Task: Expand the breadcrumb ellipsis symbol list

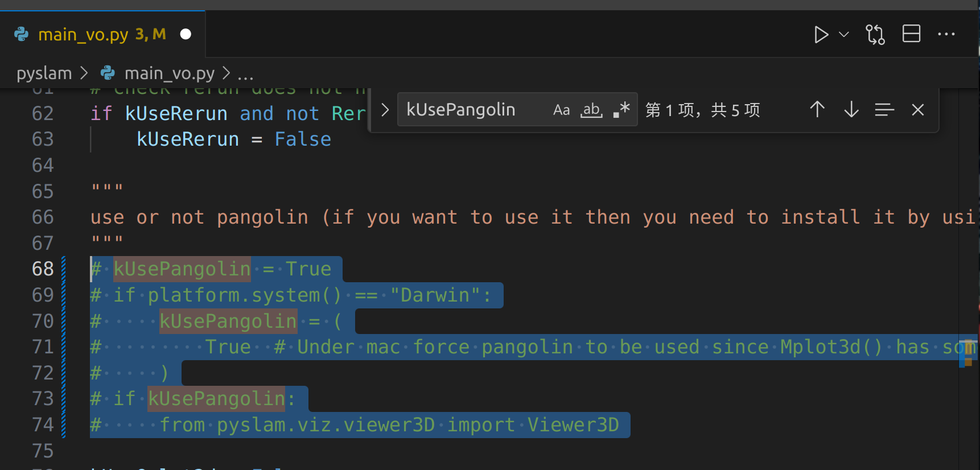Action: pyautogui.click(x=245, y=74)
